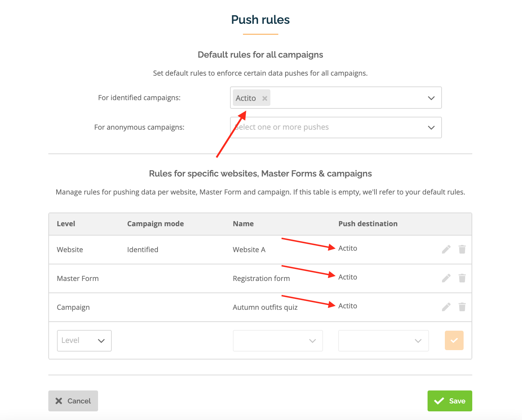The width and height of the screenshot is (522, 420).
Task: Remove the Actito tag from identified campaigns
Action: pos(265,98)
